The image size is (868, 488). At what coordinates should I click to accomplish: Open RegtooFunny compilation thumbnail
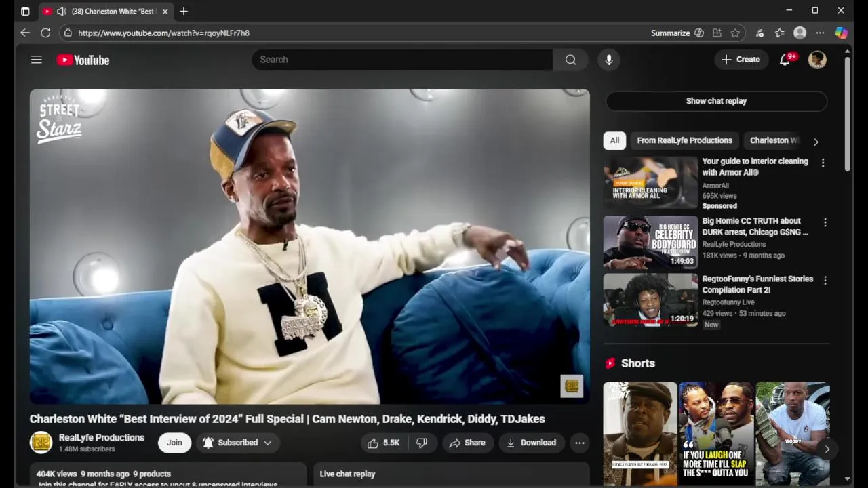pyautogui.click(x=650, y=300)
